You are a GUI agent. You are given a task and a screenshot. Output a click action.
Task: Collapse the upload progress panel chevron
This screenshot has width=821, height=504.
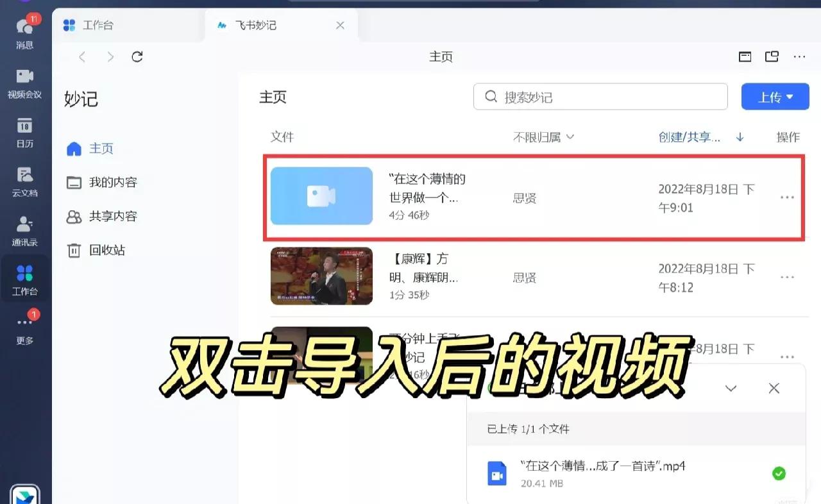click(731, 388)
